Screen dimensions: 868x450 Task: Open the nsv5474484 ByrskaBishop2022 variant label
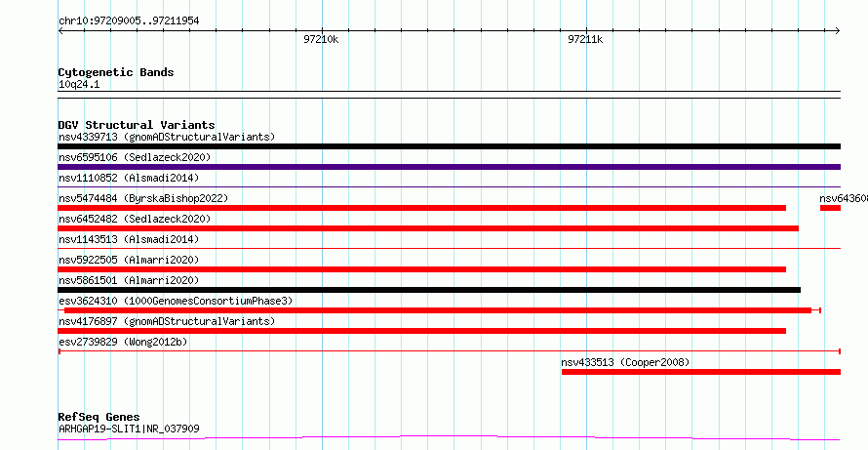(142, 198)
